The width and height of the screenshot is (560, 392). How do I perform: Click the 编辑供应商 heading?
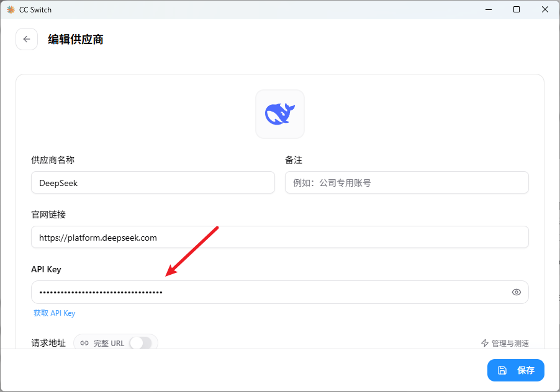point(76,39)
